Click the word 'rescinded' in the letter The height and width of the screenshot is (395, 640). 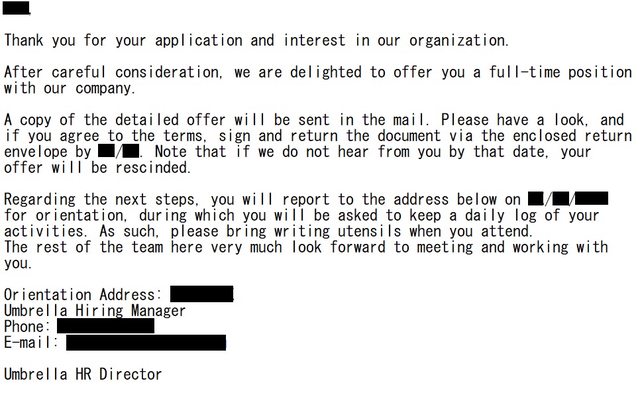153,168
